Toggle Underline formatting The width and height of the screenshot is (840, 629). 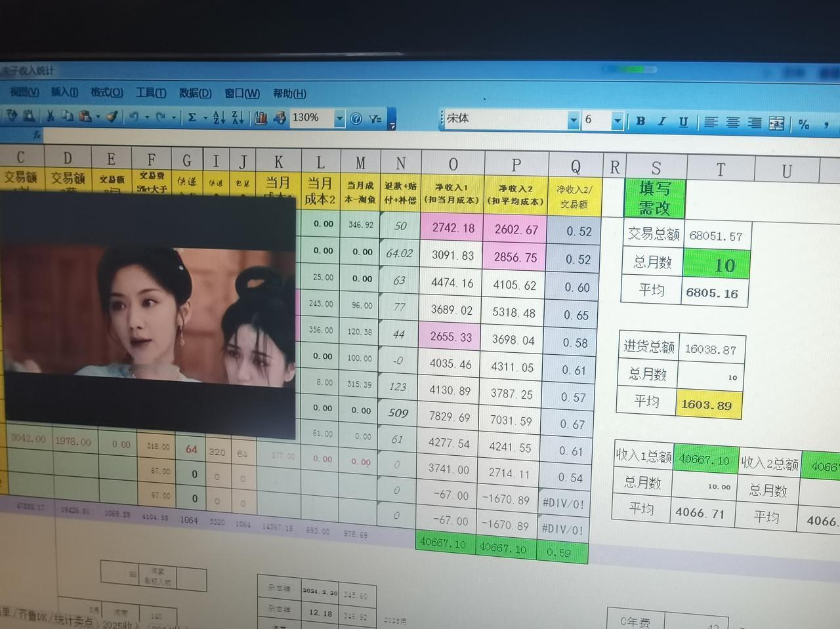coord(683,121)
